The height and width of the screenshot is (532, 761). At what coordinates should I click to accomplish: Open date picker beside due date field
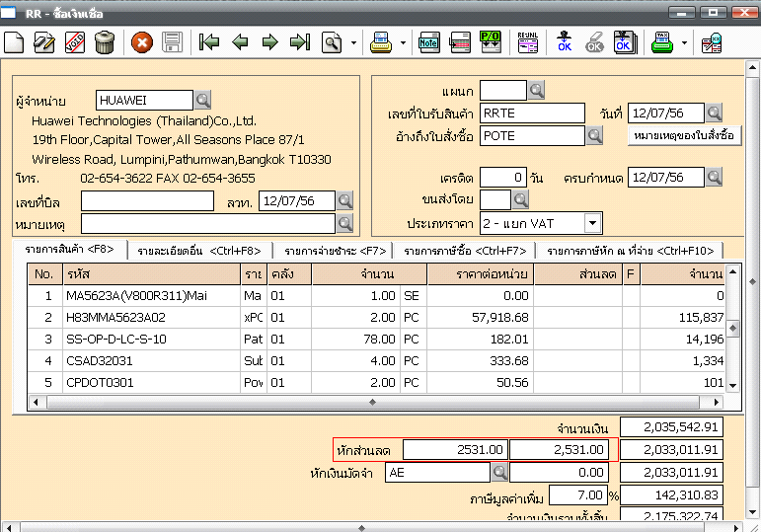pos(715,178)
